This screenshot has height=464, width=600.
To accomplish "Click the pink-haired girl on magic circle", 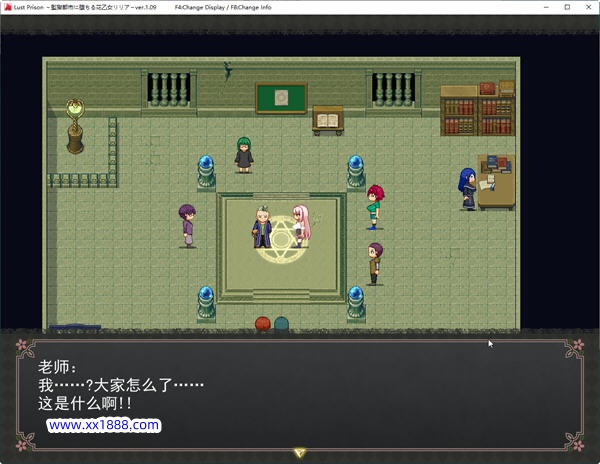I will click(x=302, y=226).
